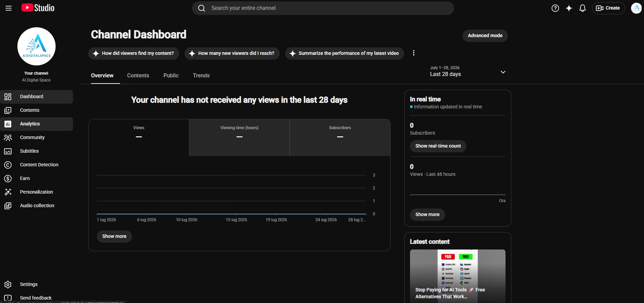Viewport: 644px width, 303px height.
Task: Click the YouTube Studio logo
Action: point(38,8)
